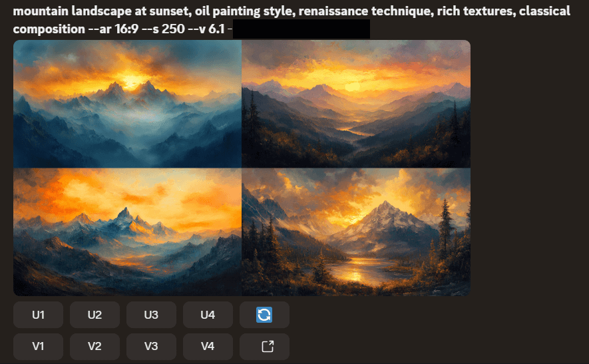Click the '--s 250' stylize parameter text
The width and height of the screenshot is (589, 364).
tap(164, 29)
